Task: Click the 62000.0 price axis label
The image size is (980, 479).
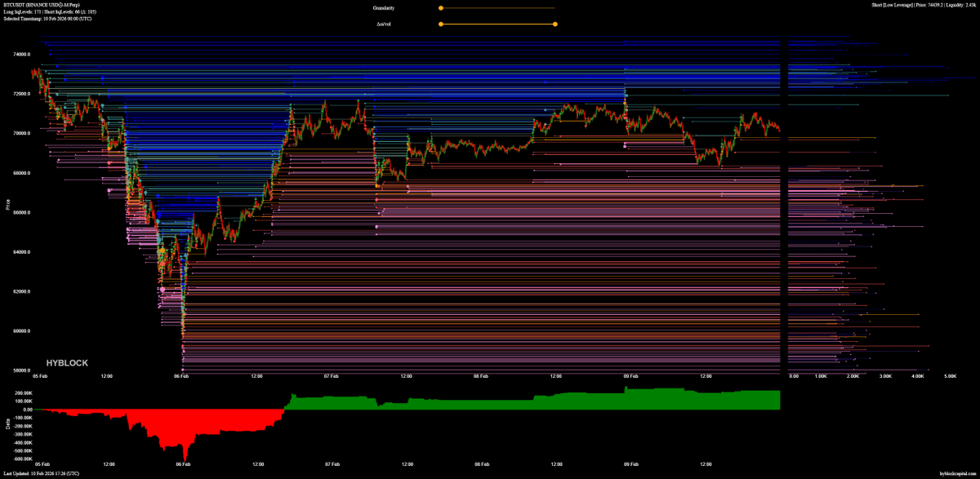Action: point(22,292)
